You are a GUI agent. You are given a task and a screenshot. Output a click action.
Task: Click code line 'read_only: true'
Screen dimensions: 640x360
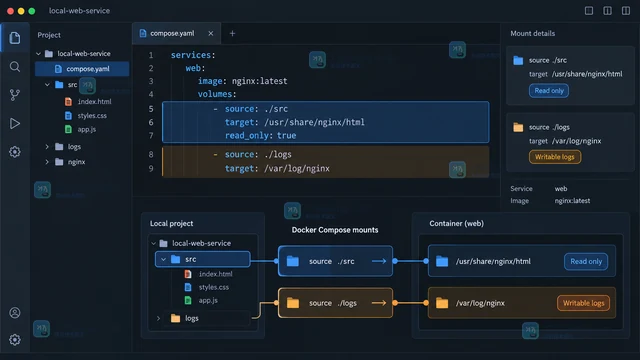(x=260, y=136)
